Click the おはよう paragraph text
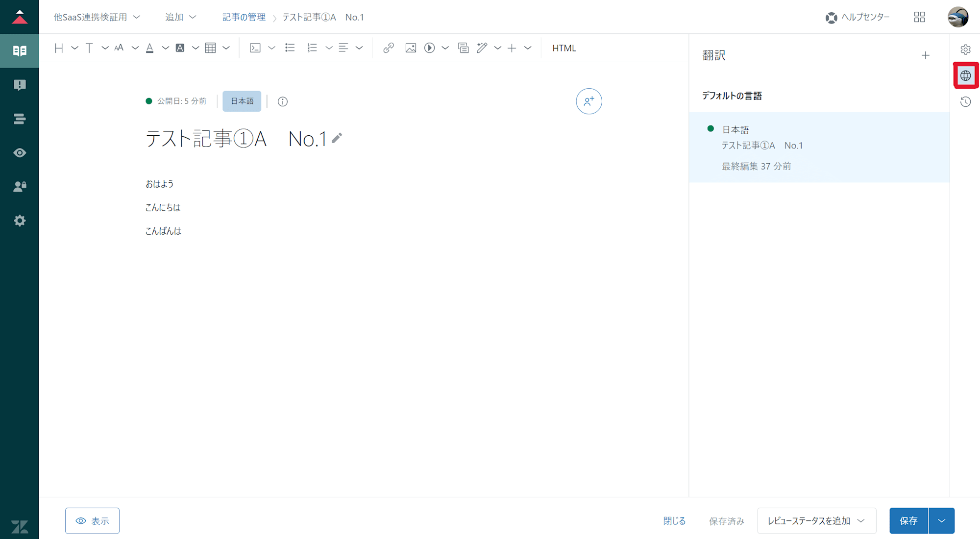Viewport: 980px width, 539px height. point(159,184)
